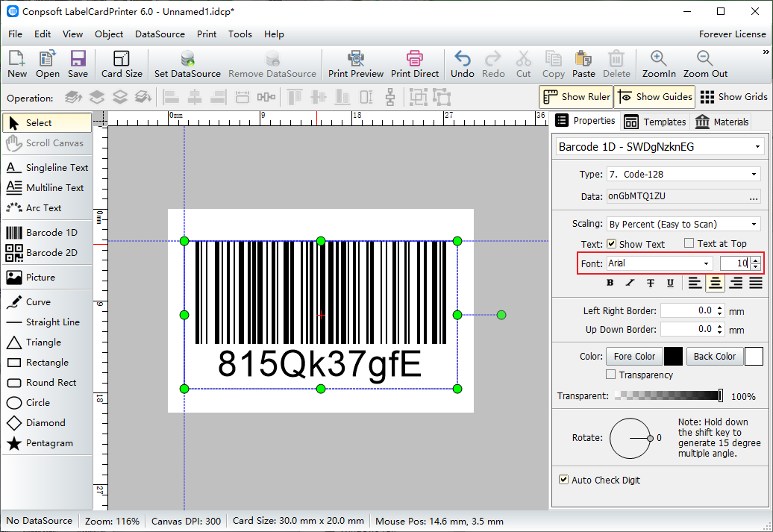Toggle Show Guides
The height and width of the screenshot is (532, 773).
654,97
